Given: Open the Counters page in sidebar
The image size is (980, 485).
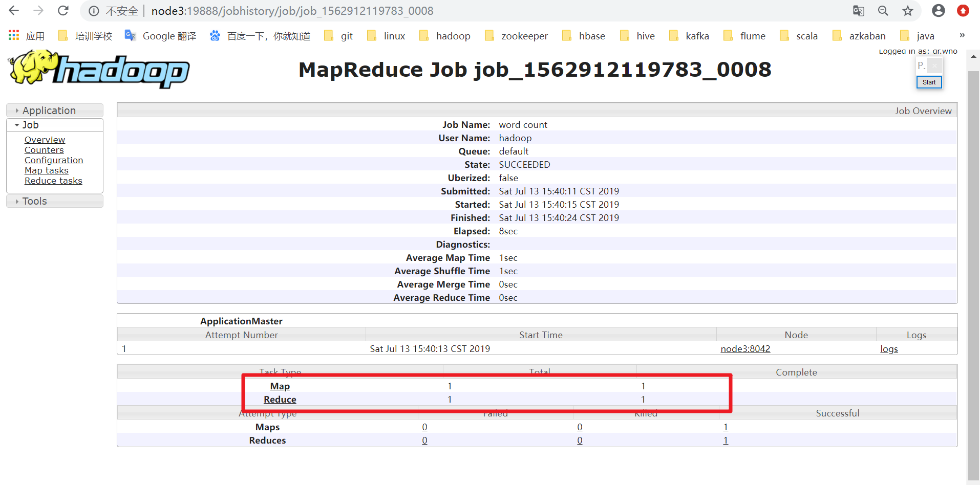Looking at the screenshot, I should pos(44,150).
